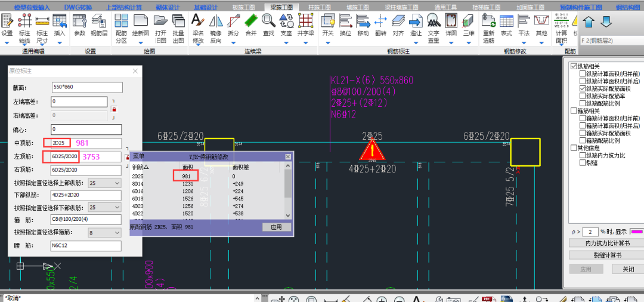Go down one floor with down arrow

(x=606, y=21)
